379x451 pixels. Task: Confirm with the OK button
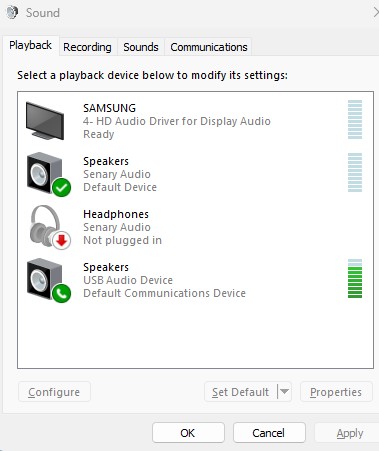[x=188, y=433]
